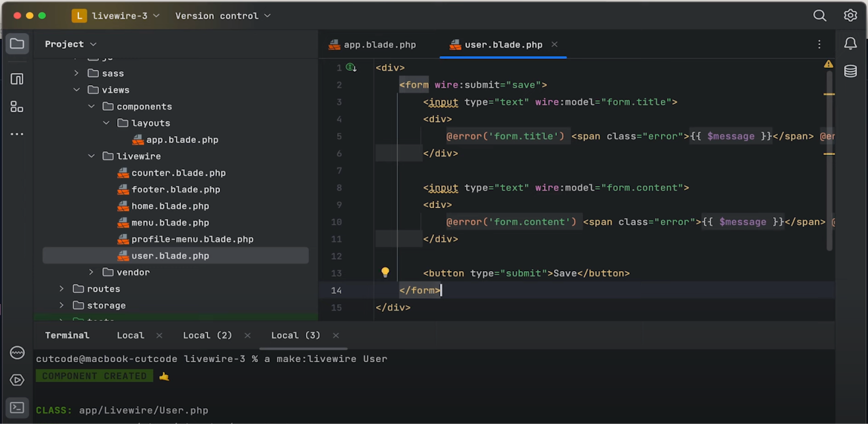The height and width of the screenshot is (424, 868).
Task: Open the Bookmarks tool window icon
Action: (17, 79)
